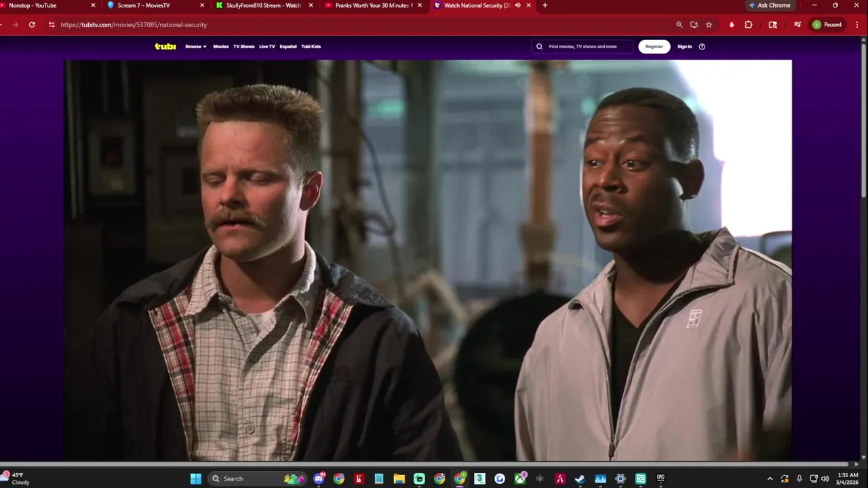Click the Tubi search input field
The image size is (868, 488).
tap(583, 47)
